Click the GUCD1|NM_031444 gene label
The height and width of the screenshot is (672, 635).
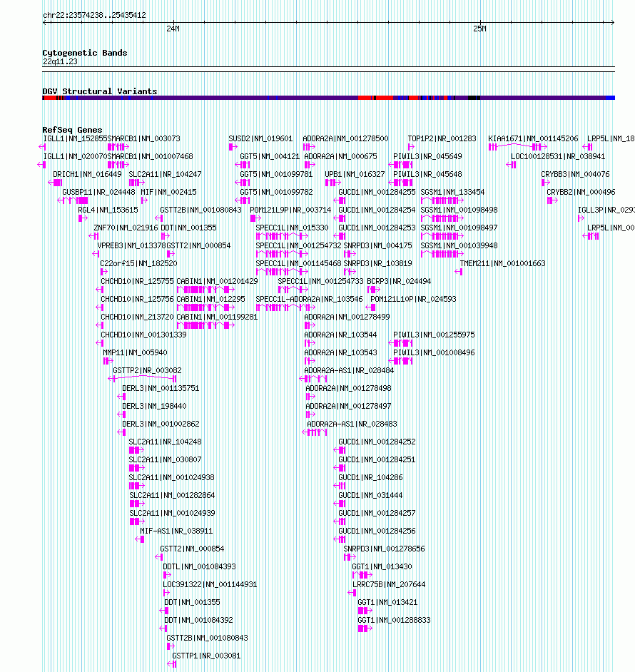[x=370, y=495]
